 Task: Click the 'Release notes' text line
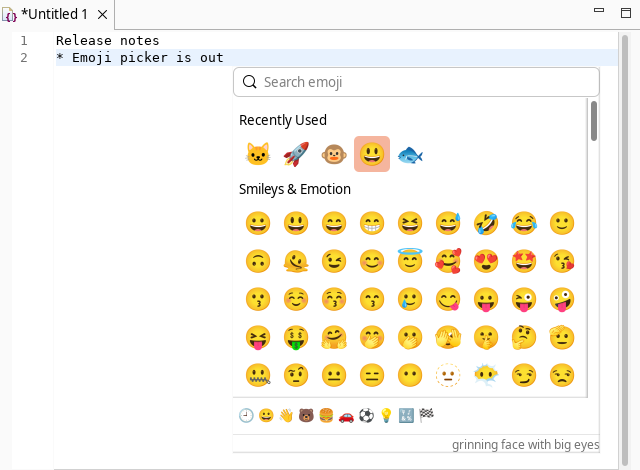coord(108,41)
